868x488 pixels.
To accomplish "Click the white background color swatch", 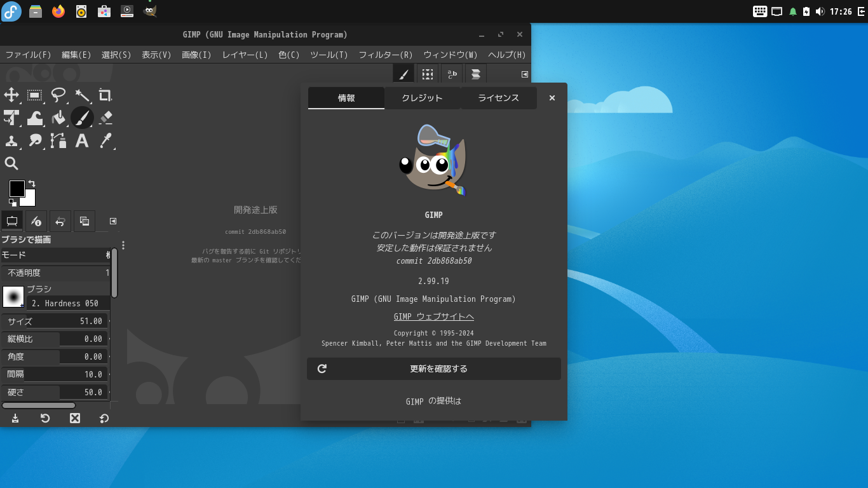I will (x=30, y=201).
